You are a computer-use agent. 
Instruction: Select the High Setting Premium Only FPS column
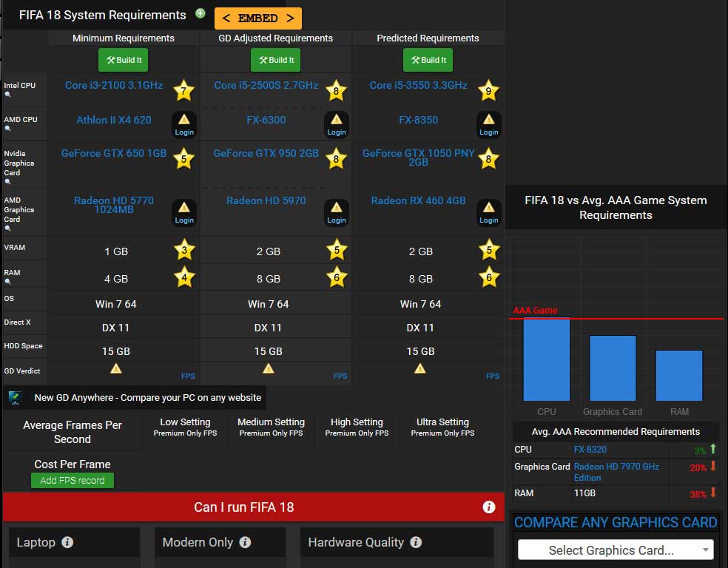[357, 427]
